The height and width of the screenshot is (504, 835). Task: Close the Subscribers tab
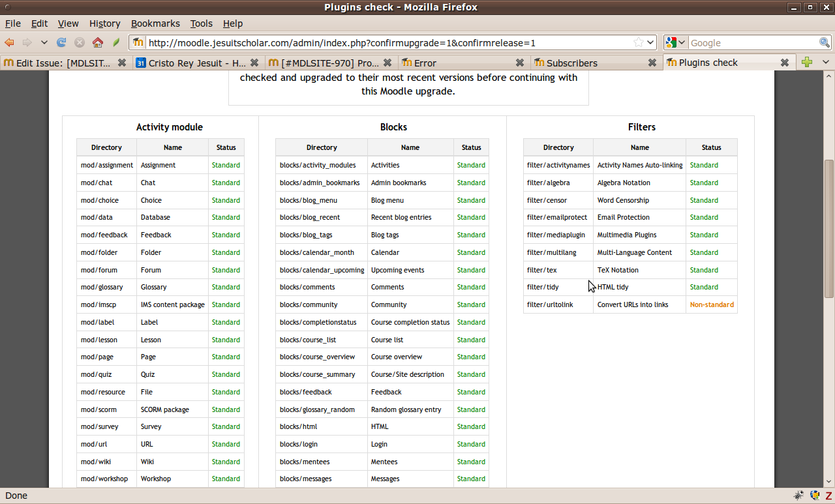(x=652, y=63)
